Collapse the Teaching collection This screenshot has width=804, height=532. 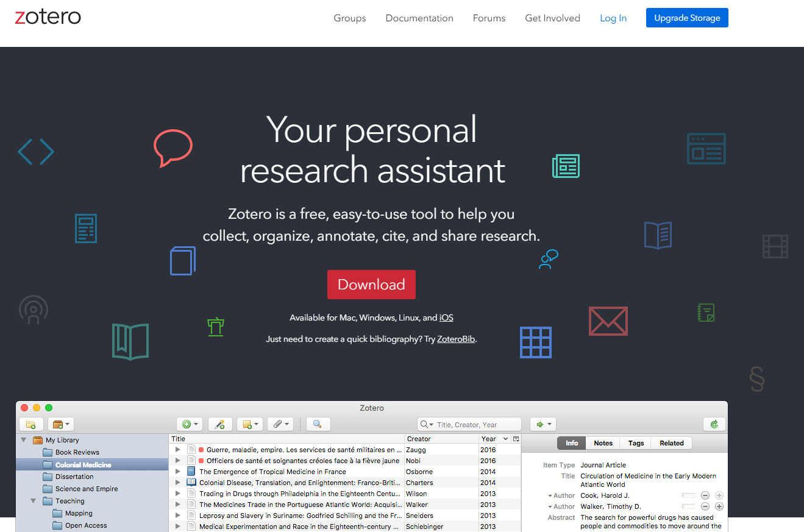pos(34,501)
